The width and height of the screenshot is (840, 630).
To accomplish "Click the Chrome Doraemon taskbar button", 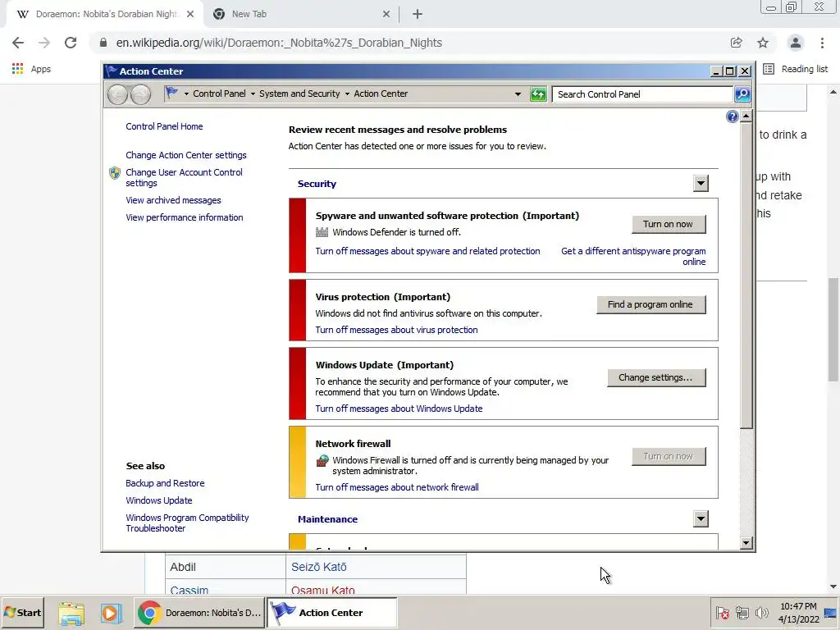I will (199, 613).
